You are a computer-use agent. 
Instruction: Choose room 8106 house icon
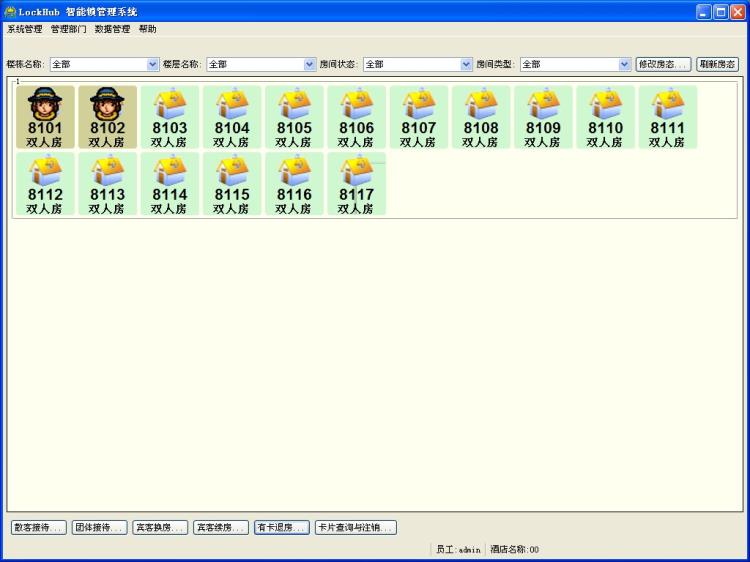coord(356,104)
